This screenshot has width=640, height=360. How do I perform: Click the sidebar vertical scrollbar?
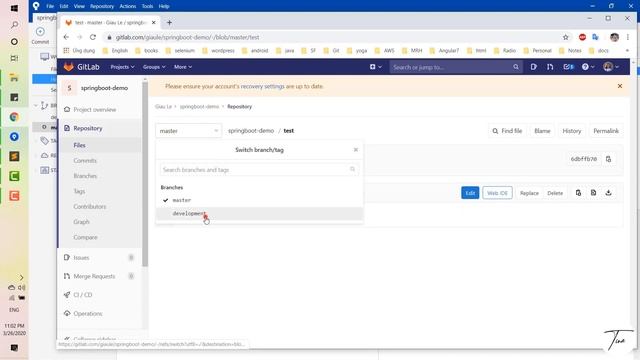click(x=145, y=173)
